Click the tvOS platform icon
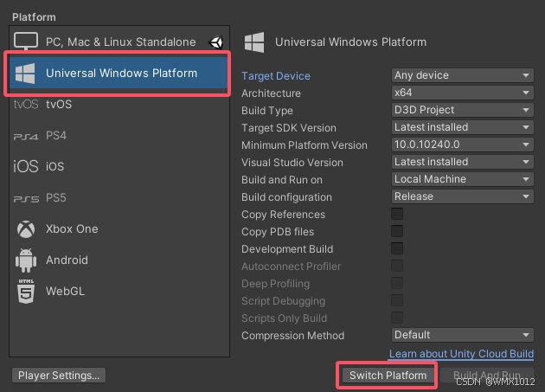This screenshot has width=545, height=392. [26, 105]
